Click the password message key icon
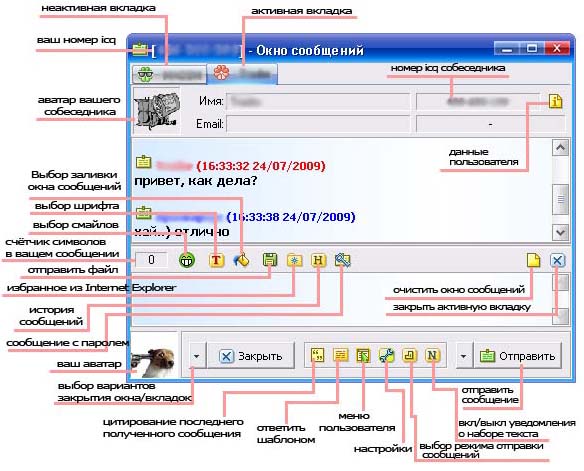This screenshot has height=471, width=584. [x=342, y=260]
